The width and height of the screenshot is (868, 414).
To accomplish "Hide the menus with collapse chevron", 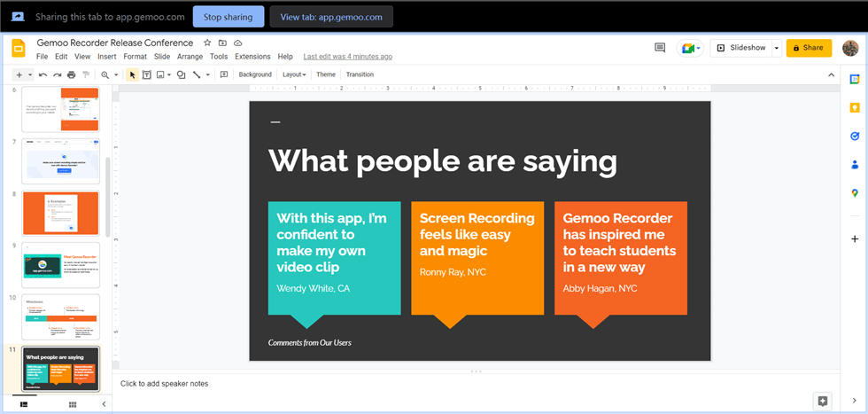I will (831, 74).
